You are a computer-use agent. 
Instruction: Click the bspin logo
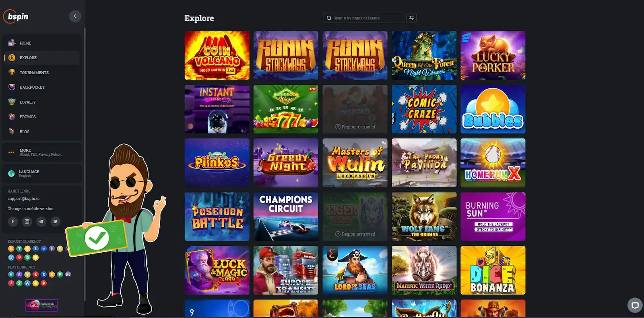tap(16, 17)
